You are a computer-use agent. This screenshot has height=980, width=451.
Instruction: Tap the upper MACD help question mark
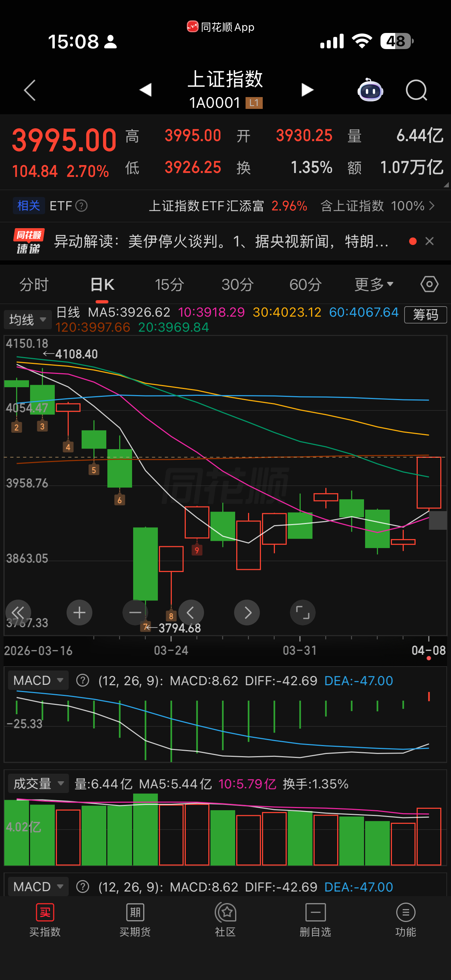(x=83, y=680)
